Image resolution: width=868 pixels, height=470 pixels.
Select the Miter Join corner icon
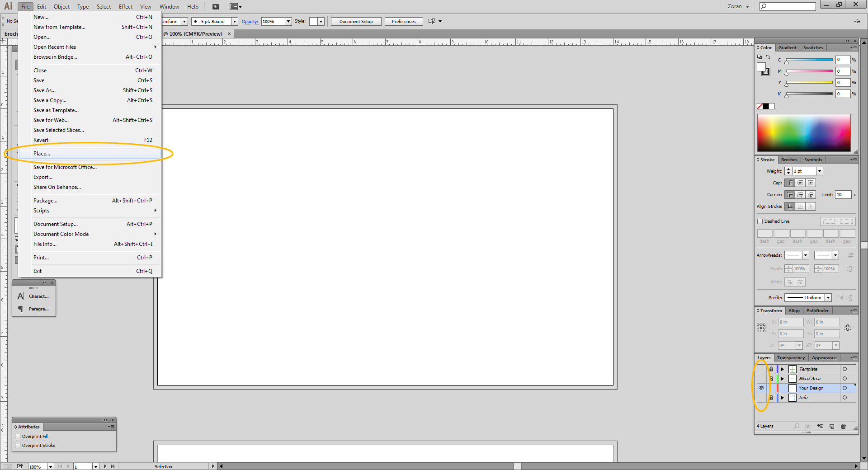(x=790, y=195)
